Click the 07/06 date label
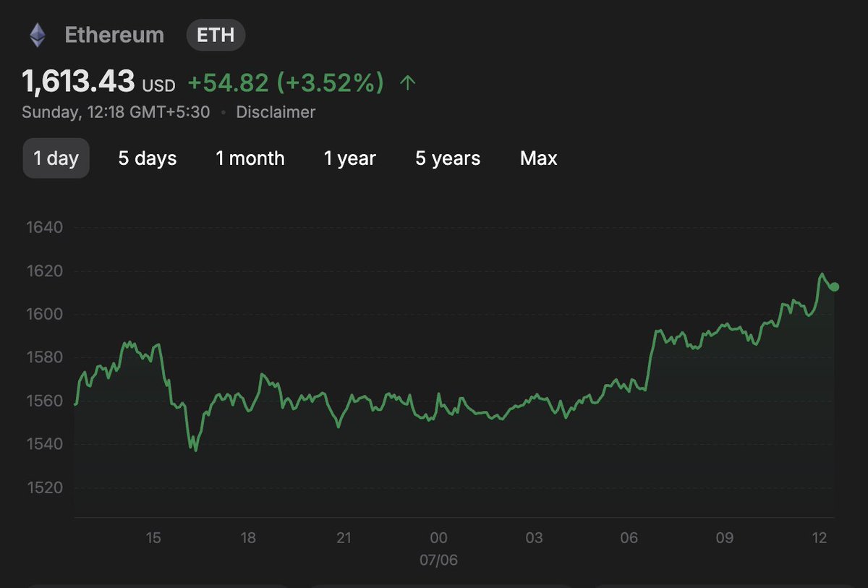Image resolution: width=868 pixels, height=588 pixels. pyautogui.click(x=438, y=560)
